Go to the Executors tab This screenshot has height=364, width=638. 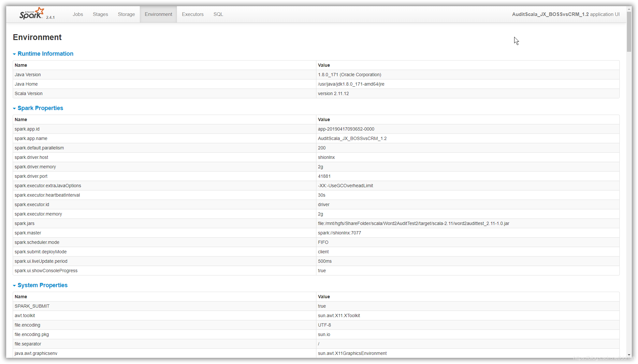(x=193, y=14)
